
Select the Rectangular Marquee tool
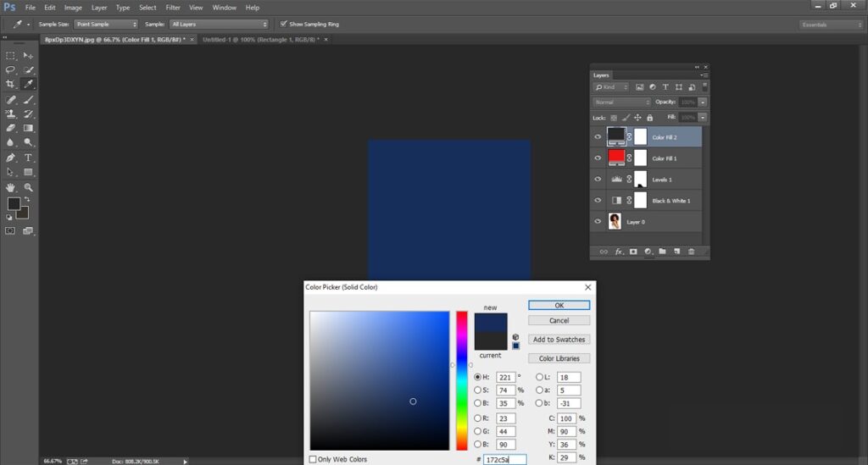[10, 56]
